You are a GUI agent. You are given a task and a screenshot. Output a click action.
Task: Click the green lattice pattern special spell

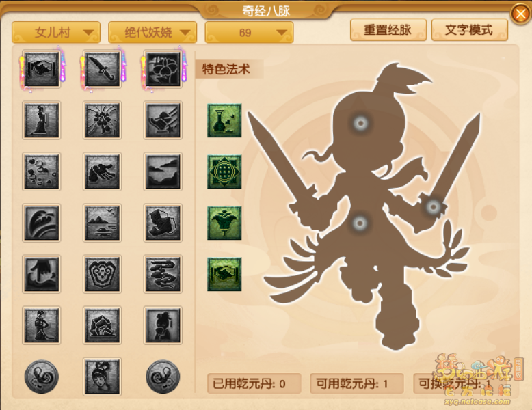point(224,172)
